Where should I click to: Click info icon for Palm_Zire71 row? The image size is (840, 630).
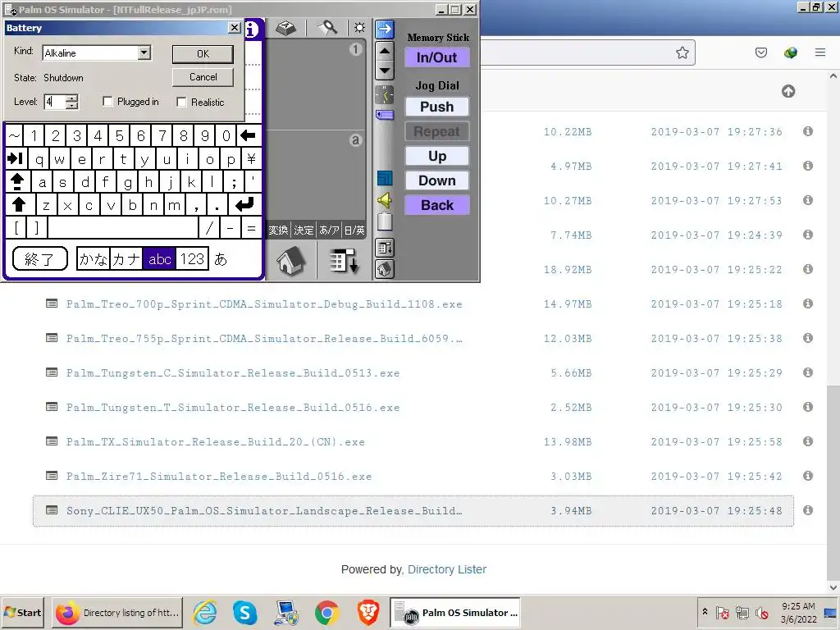pyautogui.click(x=808, y=476)
